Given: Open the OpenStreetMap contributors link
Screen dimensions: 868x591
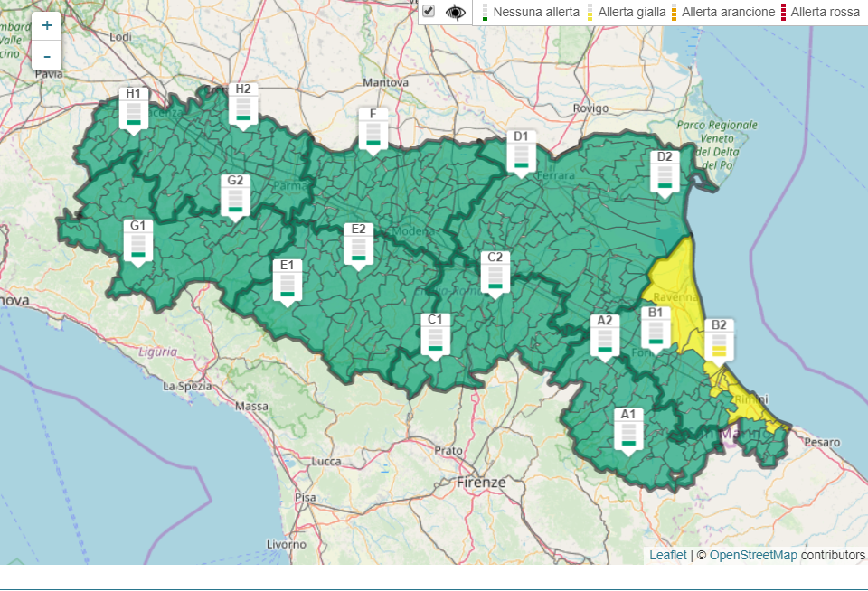Looking at the screenshot, I should tap(753, 555).
